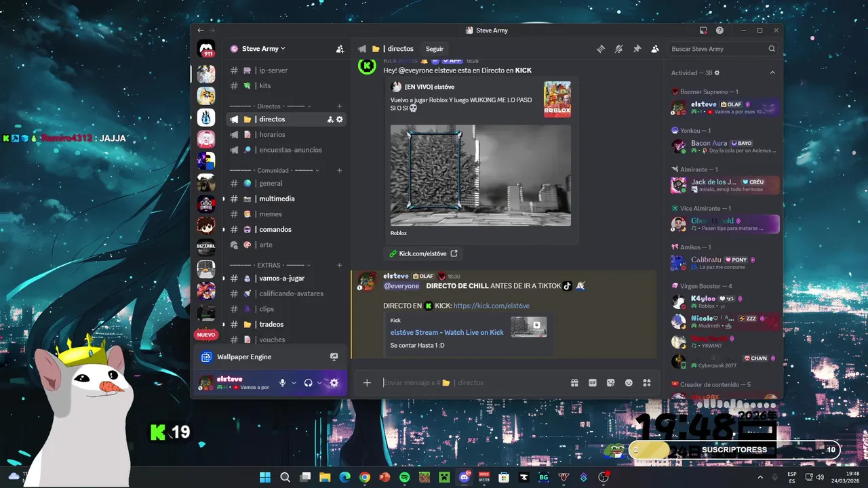
Task: Open member Bacon Aura in member list
Action: pyautogui.click(x=724, y=146)
